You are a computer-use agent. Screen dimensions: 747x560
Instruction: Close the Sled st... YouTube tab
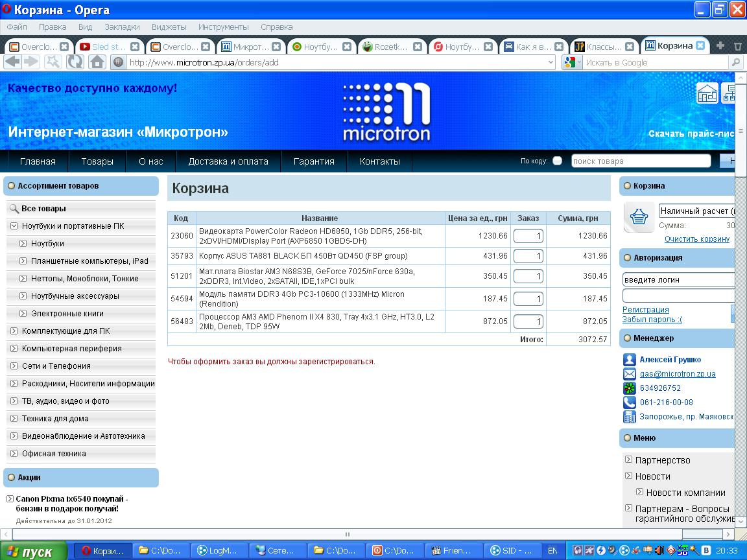click(135, 47)
